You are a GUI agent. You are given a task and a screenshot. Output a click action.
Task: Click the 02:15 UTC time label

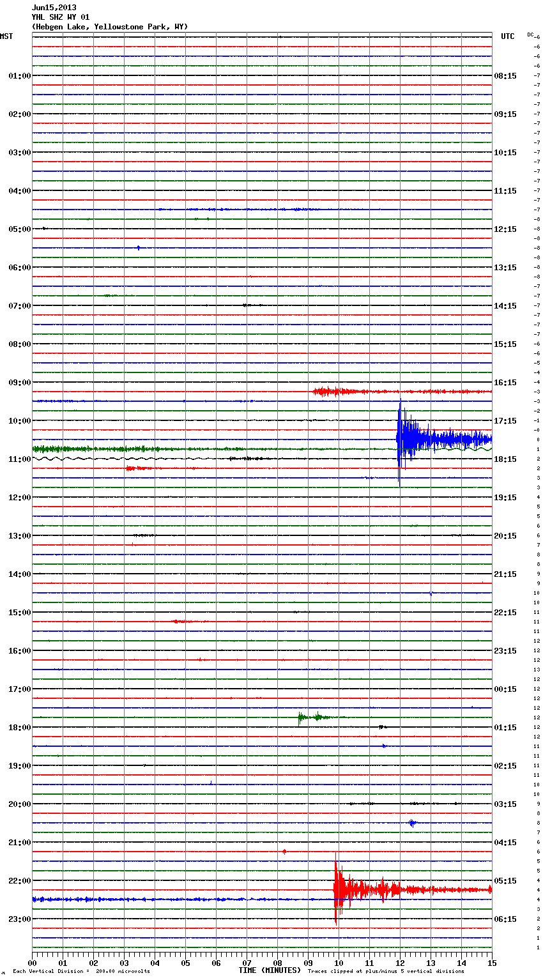coord(505,766)
